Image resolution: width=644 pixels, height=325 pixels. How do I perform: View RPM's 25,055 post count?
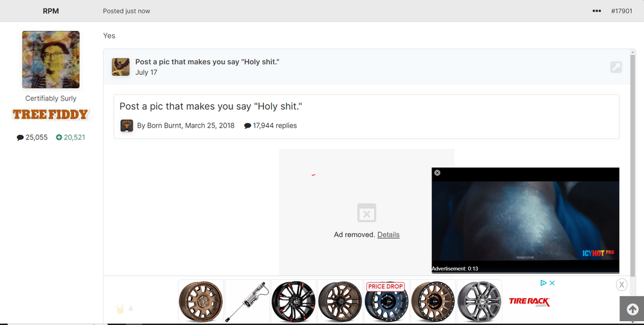coord(32,137)
